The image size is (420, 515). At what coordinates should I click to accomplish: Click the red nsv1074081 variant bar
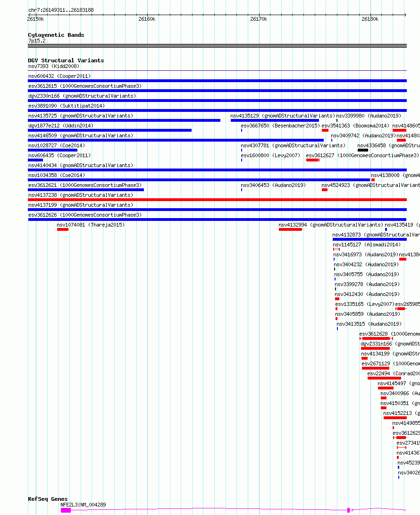(63, 229)
